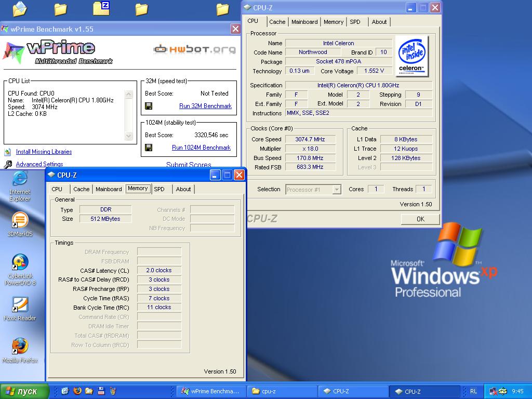This screenshot has height=399, width=532.
Task: Select CPU tab in lower CPU-Z window
Action: (x=57, y=189)
